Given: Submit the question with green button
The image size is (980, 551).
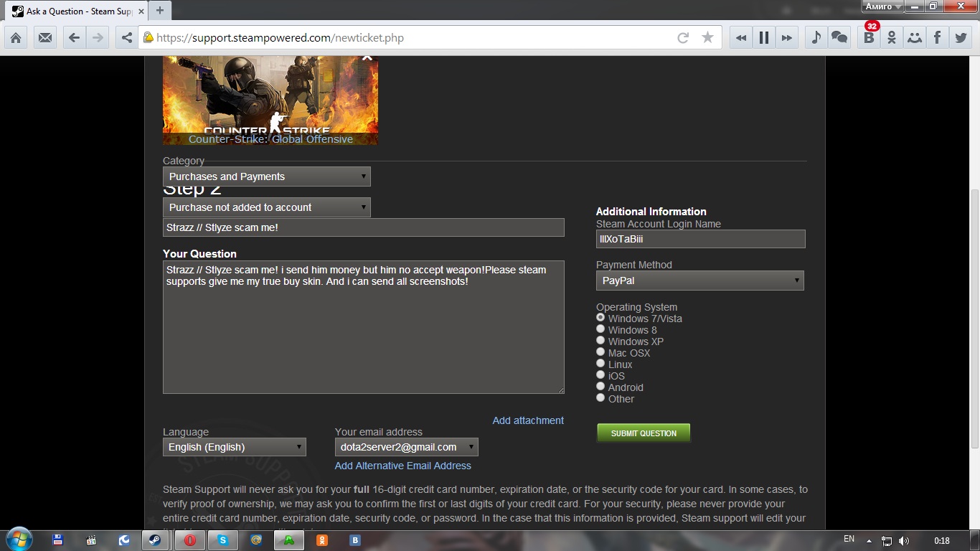Looking at the screenshot, I should pyautogui.click(x=644, y=433).
